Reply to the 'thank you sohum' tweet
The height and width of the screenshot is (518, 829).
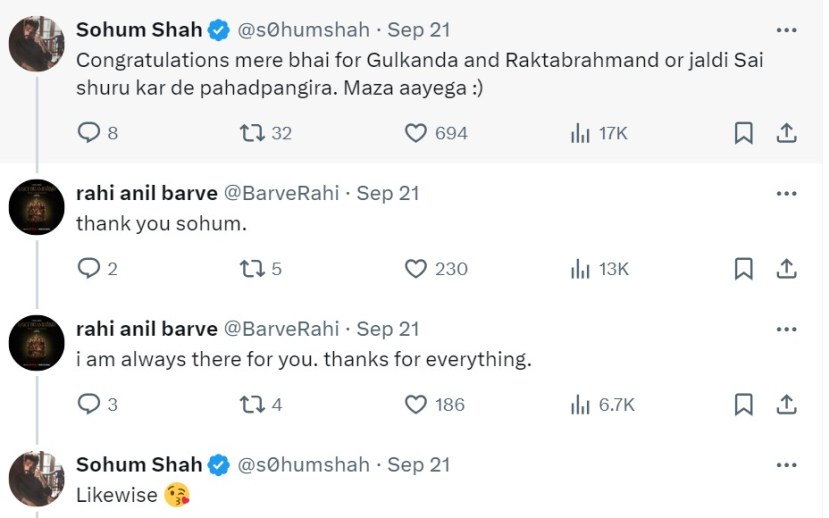coord(89,269)
